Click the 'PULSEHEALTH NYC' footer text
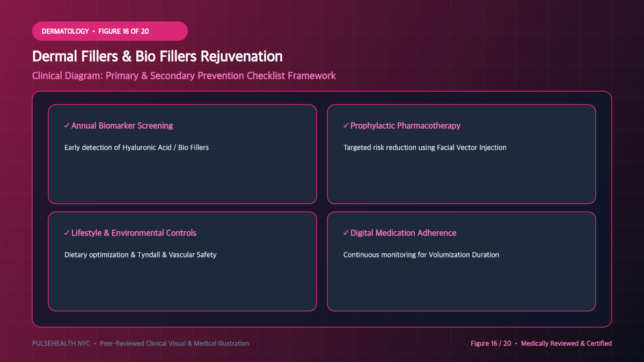The image size is (644, 362). pos(62,343)
